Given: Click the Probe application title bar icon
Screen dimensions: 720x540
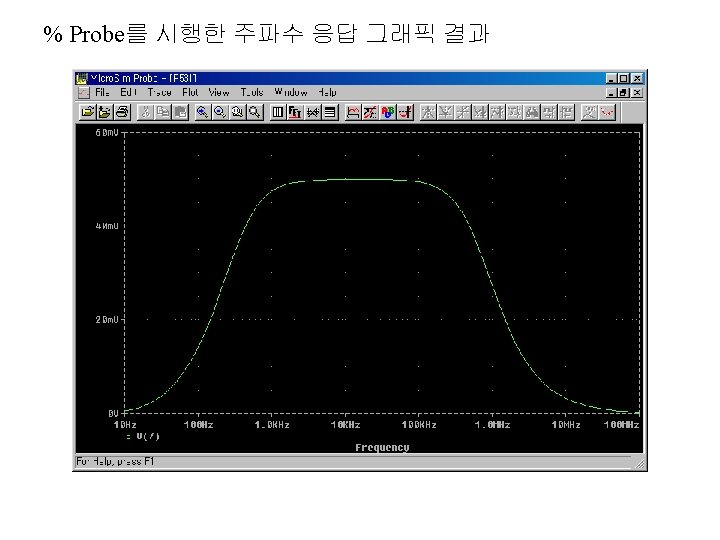Looking at the screenshot, I should coord(82,79).
